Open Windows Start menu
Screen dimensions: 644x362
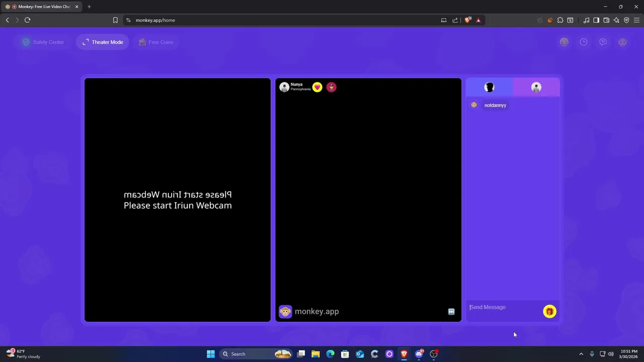click(211, 354)
